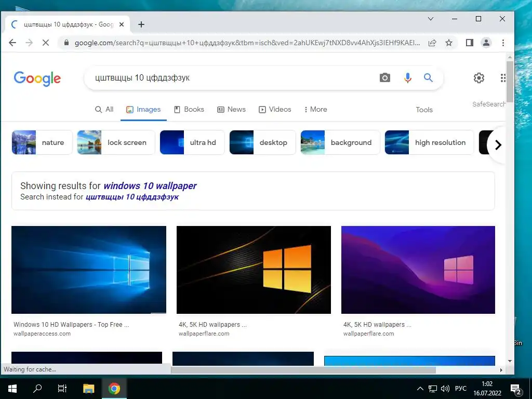Open the blue Windows 10 wallpaper thumbnail
Viewport: 532px width, 399px height.
[x=89, y=270]
